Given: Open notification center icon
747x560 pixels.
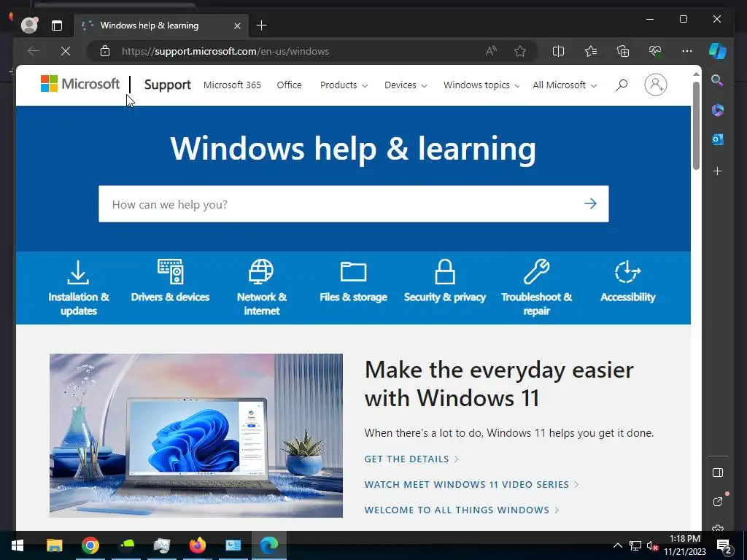Looking at the screenshot, I should (x=723, y=545).
